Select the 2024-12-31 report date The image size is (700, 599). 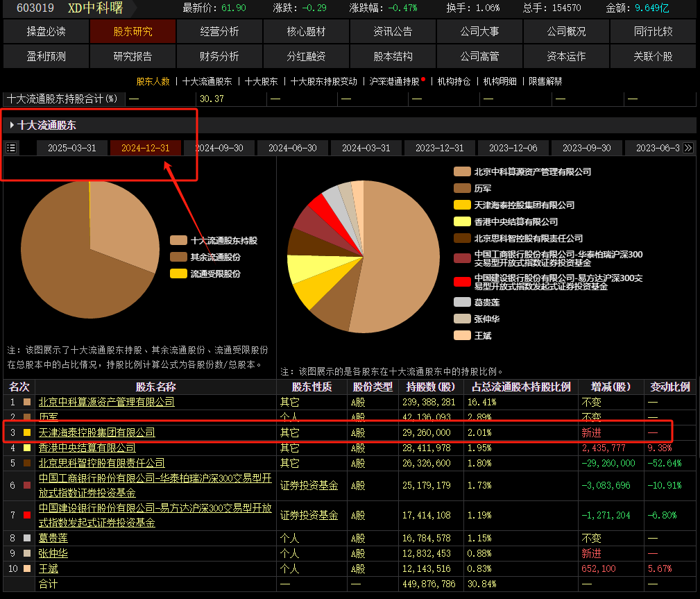click(146, 148)
